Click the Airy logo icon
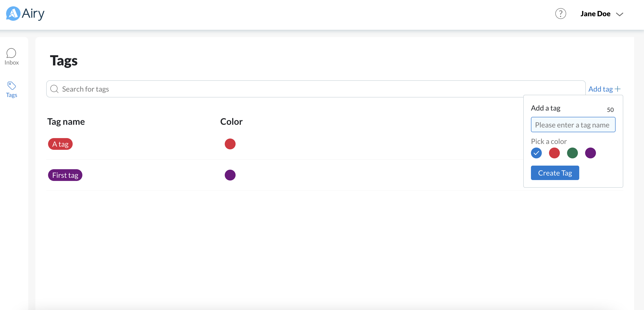The width and height of the screenshot is (644, 310). point(13,14)
